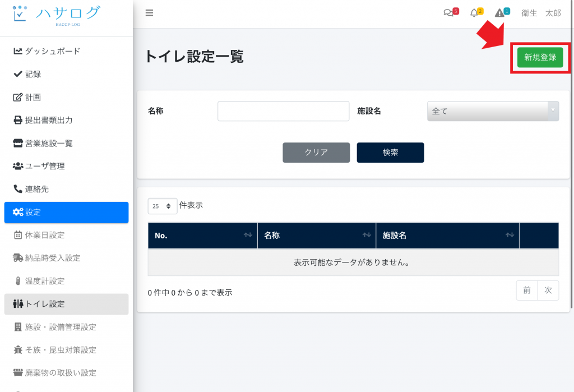Click the クリア button
Screen dimensions: 574x392
tap(316, 153)
